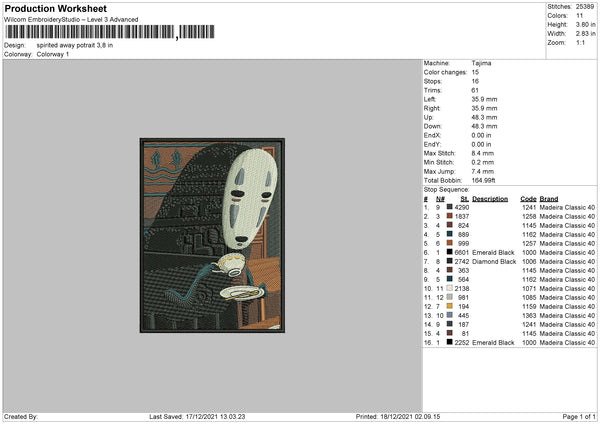Select stitch count 6601 in row 6
600x424 pixels.
tap(462, 253)
